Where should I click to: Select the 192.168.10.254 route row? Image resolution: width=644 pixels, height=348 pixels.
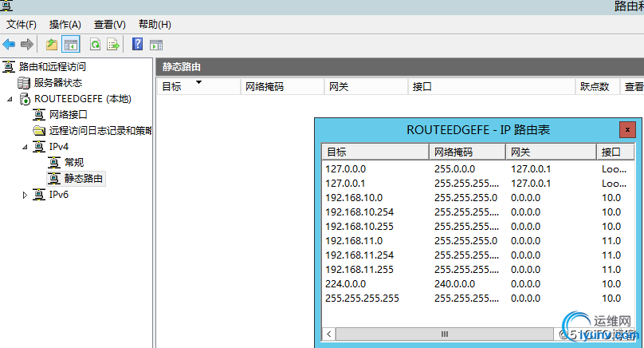pyautogui.click(x=478, y=212)
